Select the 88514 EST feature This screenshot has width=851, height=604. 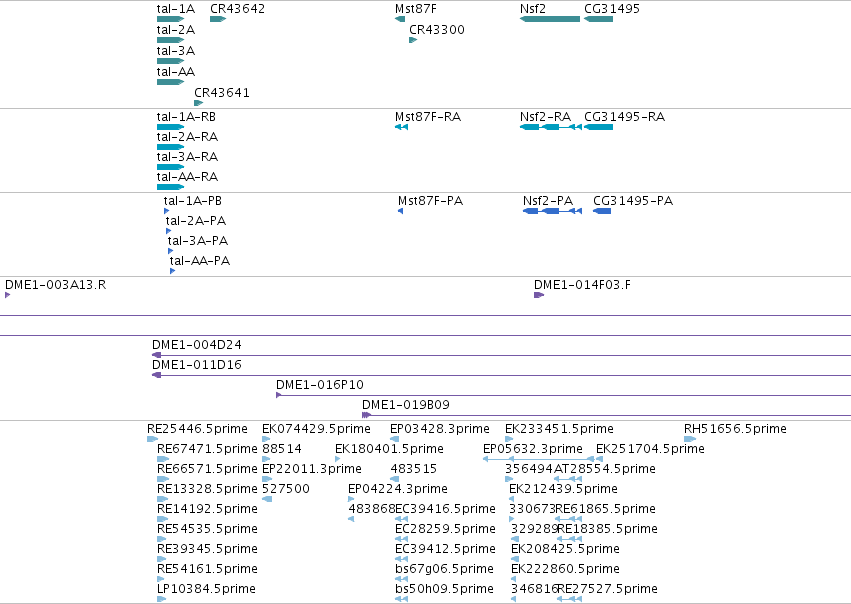tap(266, 459)
